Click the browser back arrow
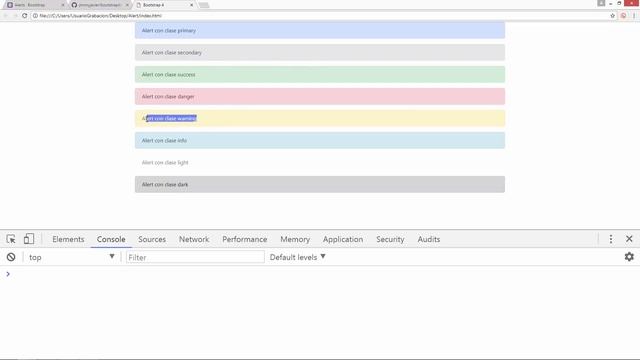Image resolution: width=640 pixels, height=360 pixels. click(6, 16)
